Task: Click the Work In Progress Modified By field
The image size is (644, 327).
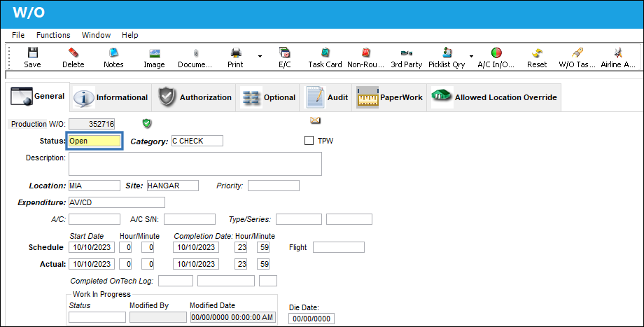Action: pyautogui.click(x=158, y=318)
